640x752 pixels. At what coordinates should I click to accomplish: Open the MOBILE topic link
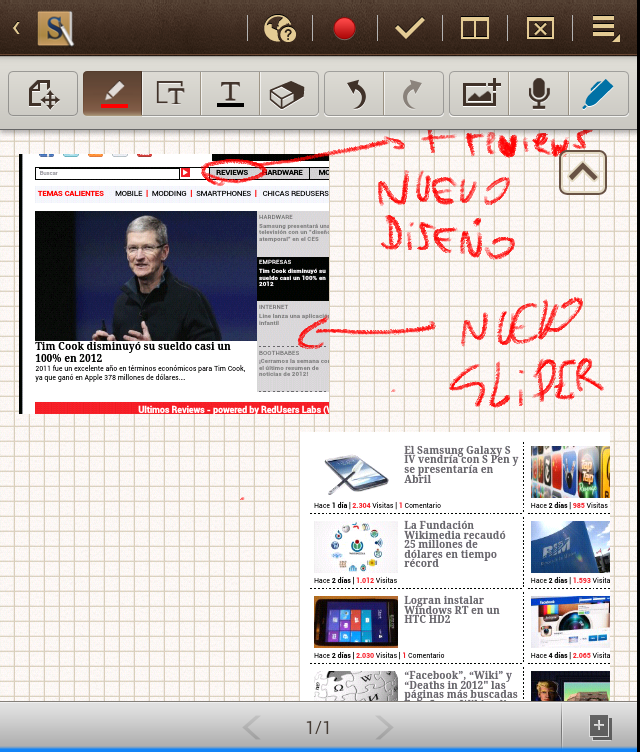(129, 193)
